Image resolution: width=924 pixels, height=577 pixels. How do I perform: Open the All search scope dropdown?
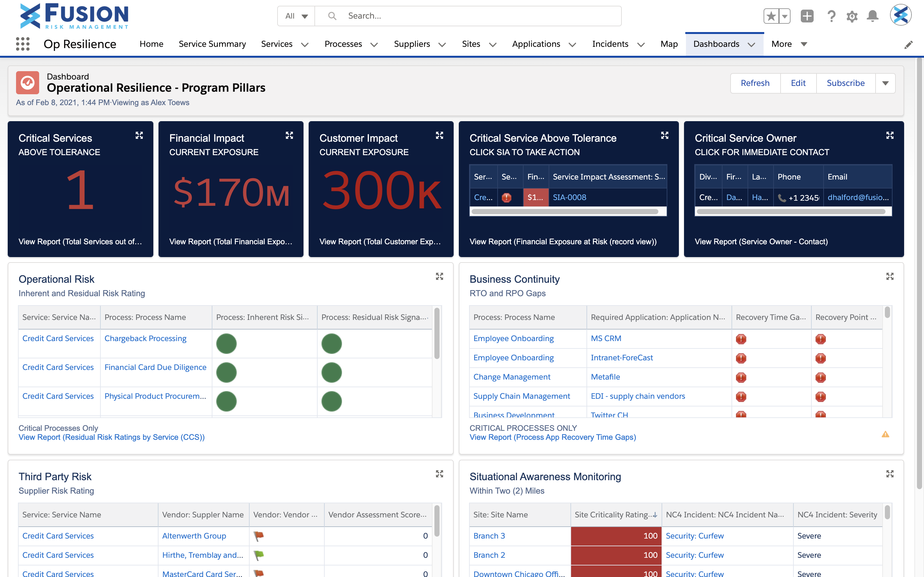pyautogui.click(x=296, y=16)
